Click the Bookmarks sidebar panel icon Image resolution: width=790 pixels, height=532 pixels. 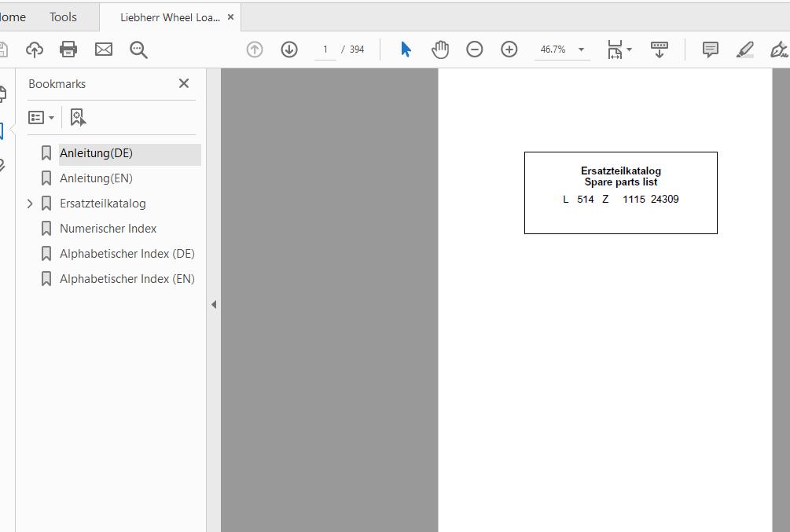(x=2, y=131)
